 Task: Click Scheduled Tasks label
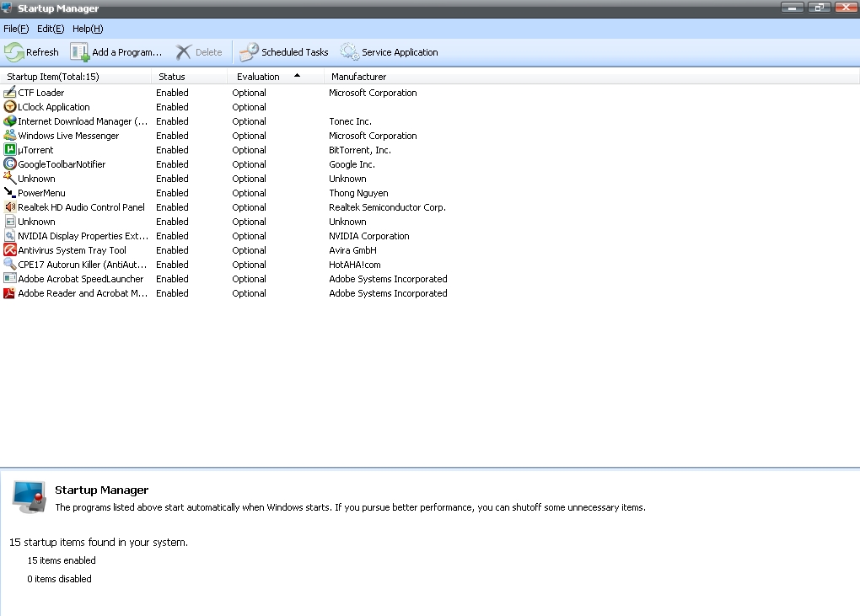pyautogui.click(x=294, y=52)
